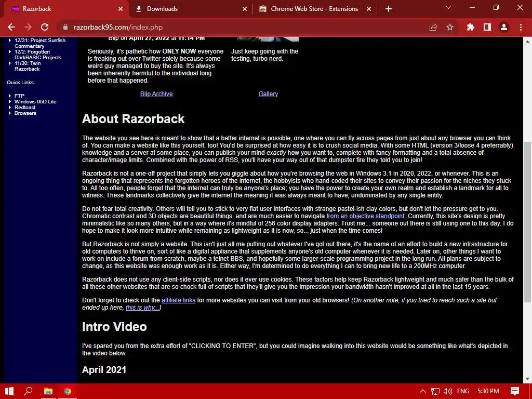Open taskbar Search magnifier

click(29, 391)
